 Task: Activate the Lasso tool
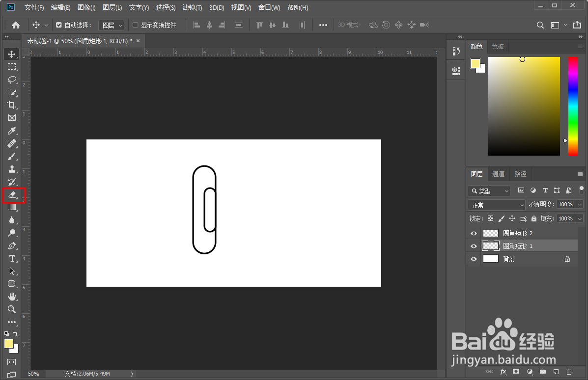tap(12, 80)
